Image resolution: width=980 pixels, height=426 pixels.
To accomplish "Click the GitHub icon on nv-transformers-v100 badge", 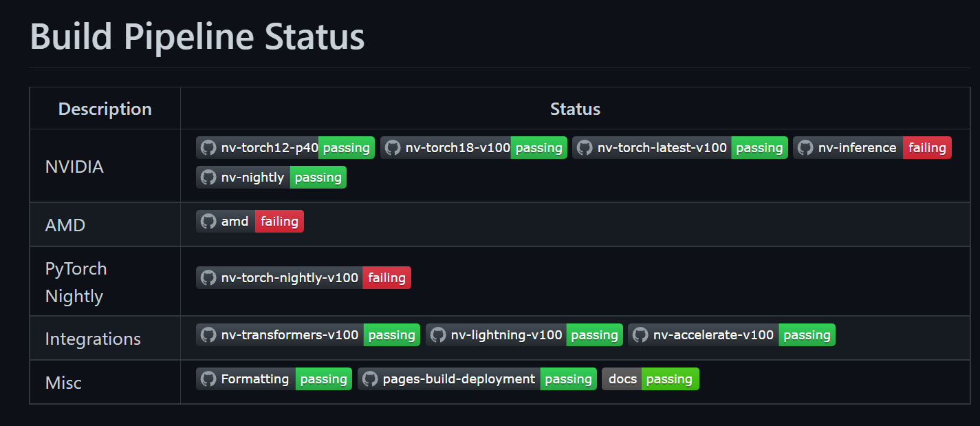I will pos(208,335).
